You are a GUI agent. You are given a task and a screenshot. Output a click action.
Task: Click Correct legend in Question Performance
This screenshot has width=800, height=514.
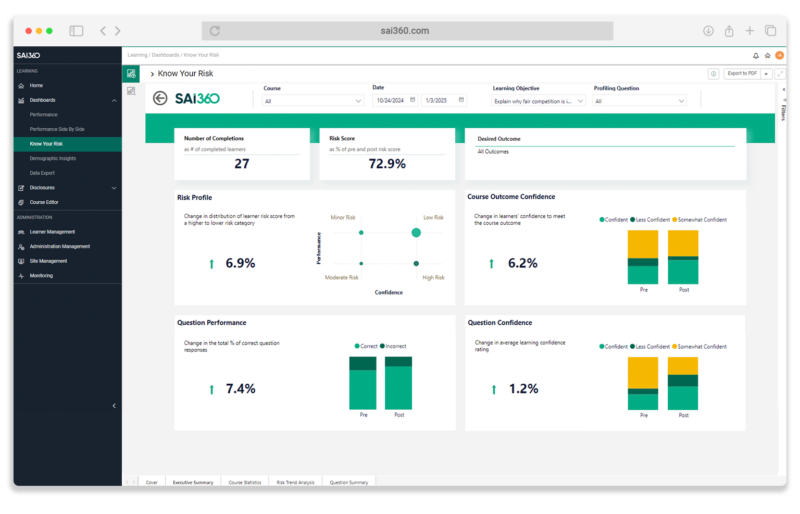(x=366, y=347)
